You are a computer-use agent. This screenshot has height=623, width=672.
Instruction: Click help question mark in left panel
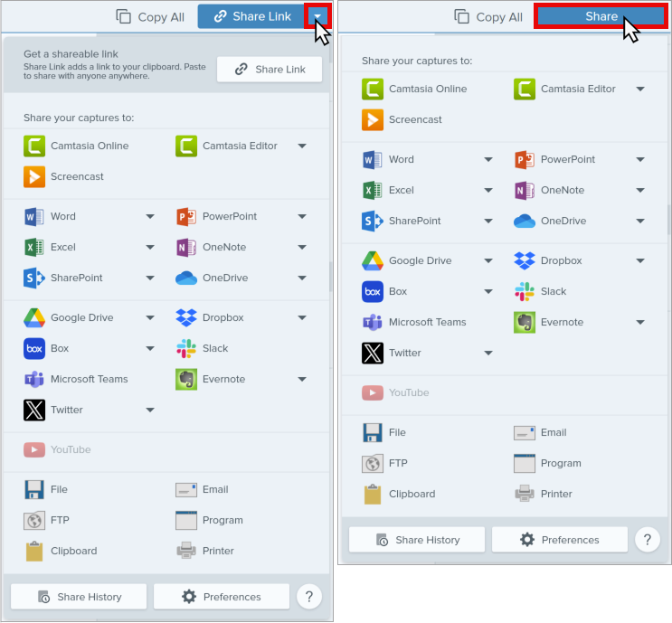pos(309,597)
